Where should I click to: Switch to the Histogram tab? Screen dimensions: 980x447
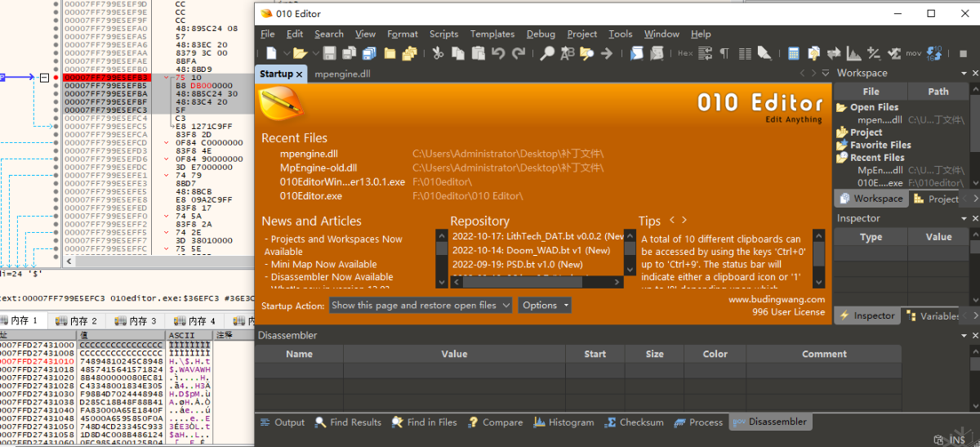[563, 422]
